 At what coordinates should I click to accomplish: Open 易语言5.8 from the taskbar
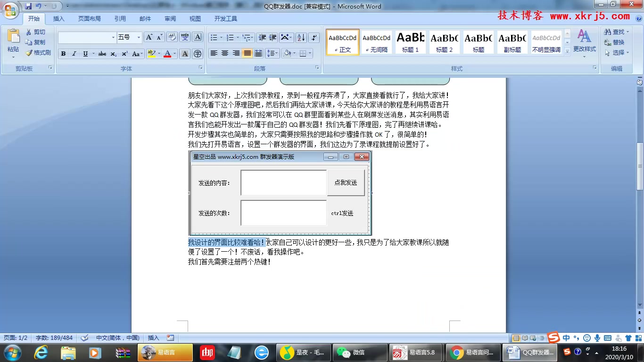click(417, 353)
